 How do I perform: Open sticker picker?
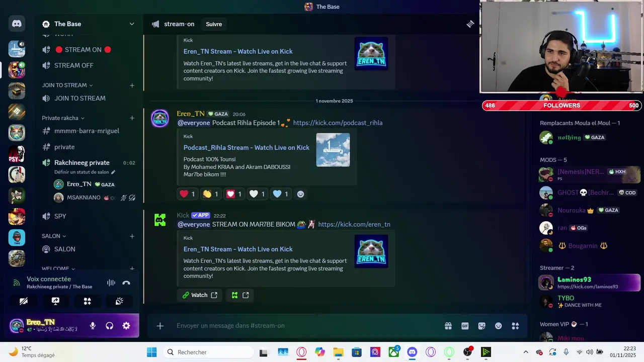click(481, 326)
